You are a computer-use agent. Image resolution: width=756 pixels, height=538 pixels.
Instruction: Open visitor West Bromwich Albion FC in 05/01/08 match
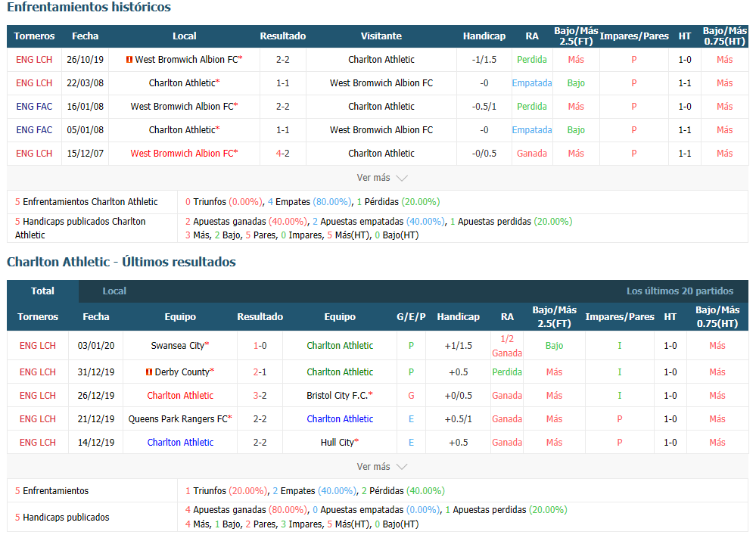click(x=381, y=130)
